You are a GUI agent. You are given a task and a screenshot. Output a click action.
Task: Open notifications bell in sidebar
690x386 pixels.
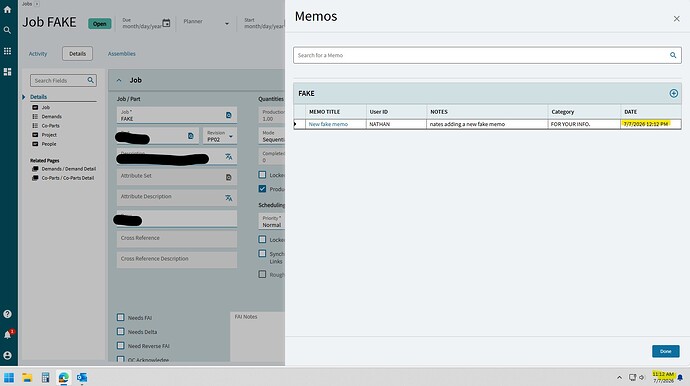coord(7,335)
